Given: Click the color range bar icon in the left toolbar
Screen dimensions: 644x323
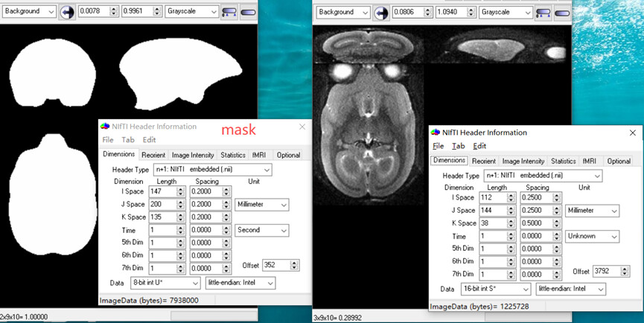Looking at the screenshot, I should 230,12.
